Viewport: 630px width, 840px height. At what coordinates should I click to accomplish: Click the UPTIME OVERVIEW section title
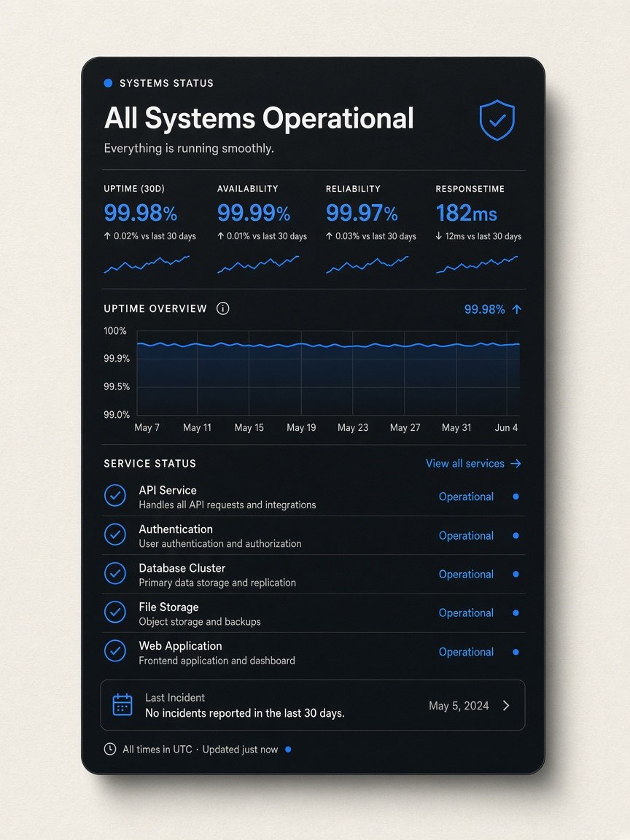tap(155, 308)
